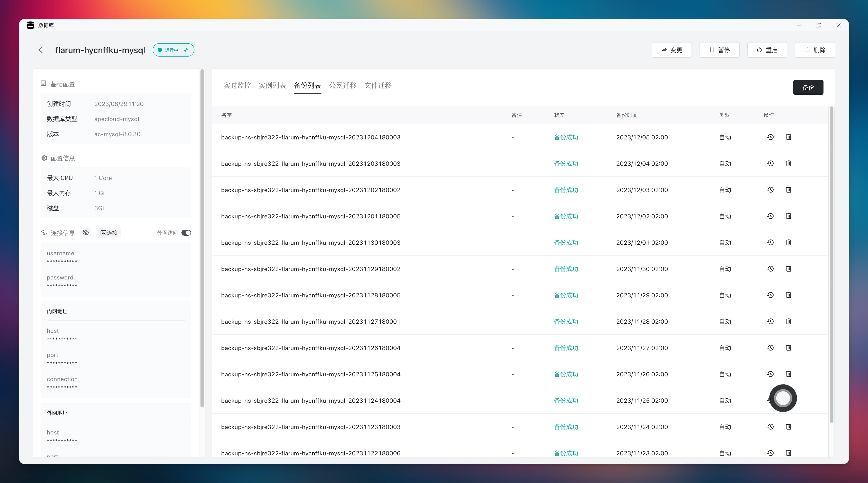Viewport: 868px width, 483px height.
Task: Click the masked password value
Action: point(62,286)
